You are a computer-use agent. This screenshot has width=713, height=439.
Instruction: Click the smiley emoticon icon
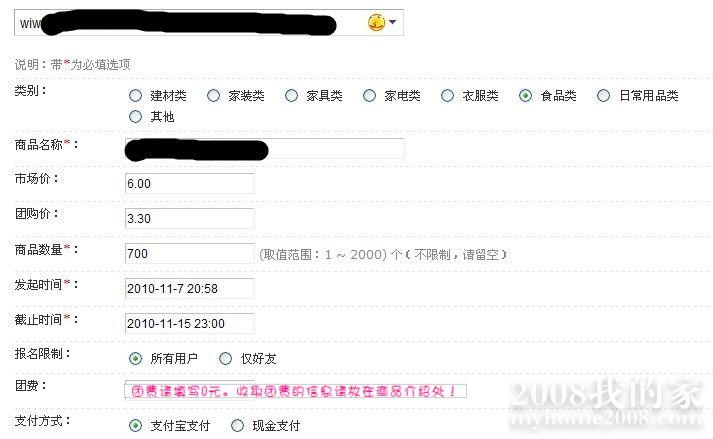377,22
